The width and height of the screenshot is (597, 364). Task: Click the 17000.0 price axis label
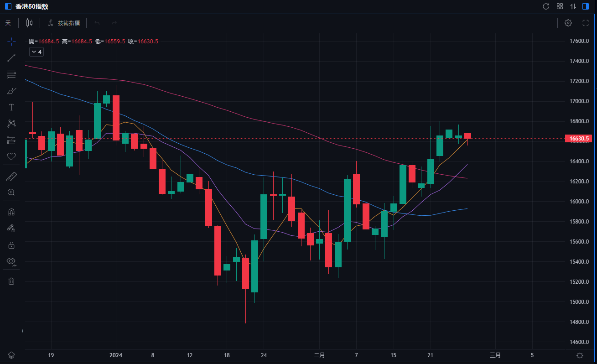tap(580, 101)
